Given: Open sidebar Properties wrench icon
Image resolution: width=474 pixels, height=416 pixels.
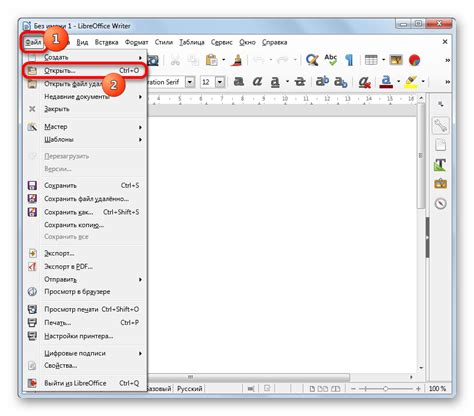Looking at the screenshot, I should pos(440,126).
